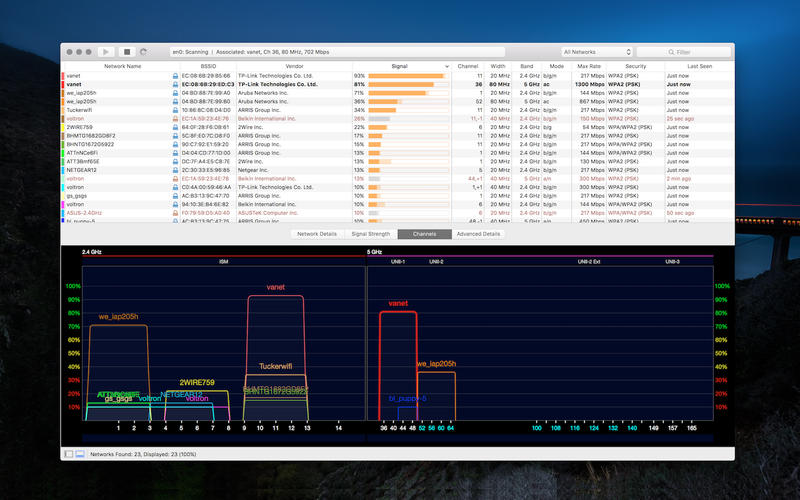Image resolution: width=800 pixels, height=500 pixels.
Task: Start scanning with the play button
Action: [106, 52]
